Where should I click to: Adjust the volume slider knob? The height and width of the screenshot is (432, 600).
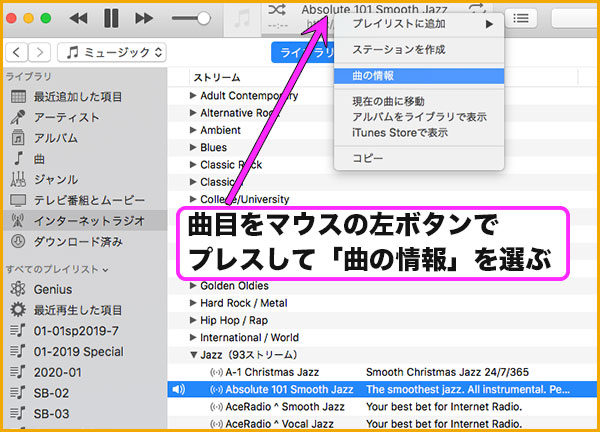click(203, 18)
